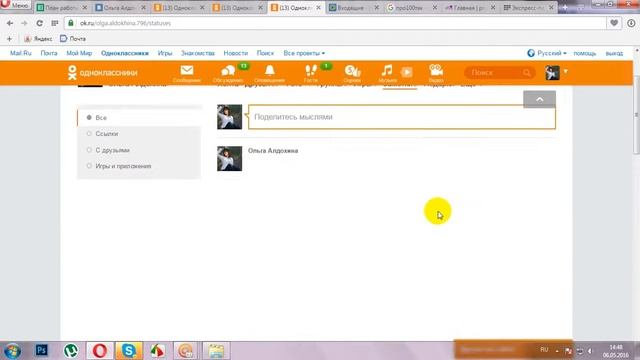Open the Opera Меню button
This screenshot has height=360, width=640.
click(15, 6)
